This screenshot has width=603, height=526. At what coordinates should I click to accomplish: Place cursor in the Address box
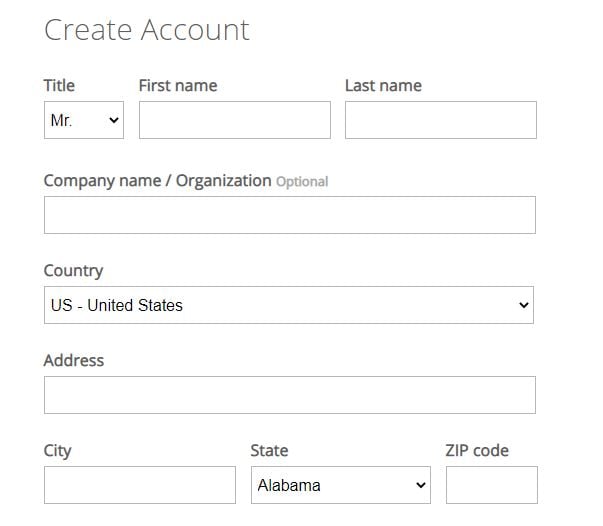290,395
